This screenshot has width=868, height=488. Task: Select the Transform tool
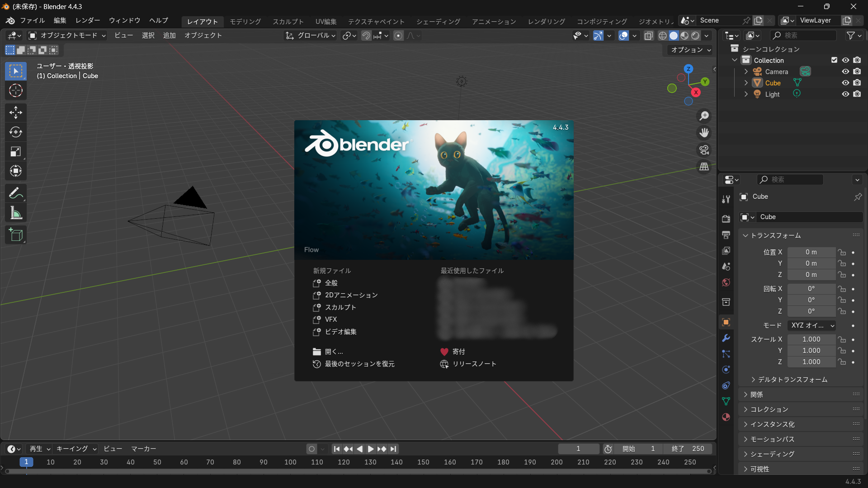click(x=16, y=171)
